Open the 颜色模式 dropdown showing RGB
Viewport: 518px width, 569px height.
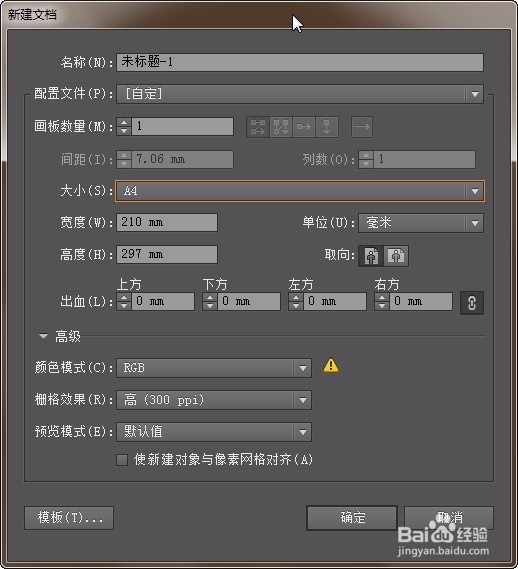214,368
